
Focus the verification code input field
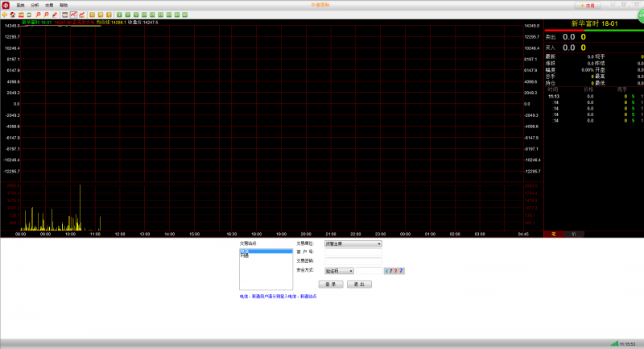click(369, 271)
